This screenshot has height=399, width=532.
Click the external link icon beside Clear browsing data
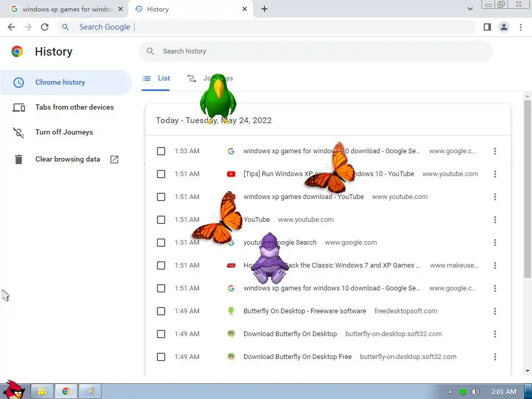(x=114, y=159)
